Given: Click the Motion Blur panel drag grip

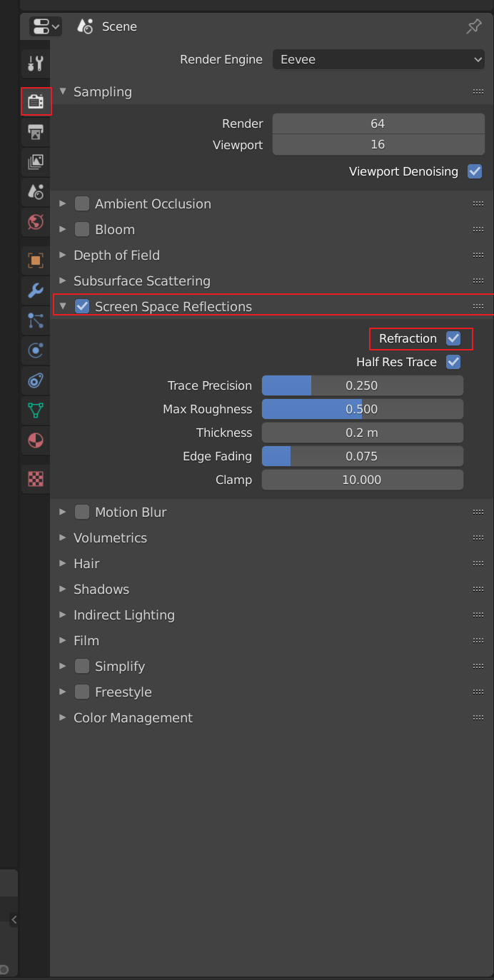Looking at the screenshot, I should click(478, 512).
